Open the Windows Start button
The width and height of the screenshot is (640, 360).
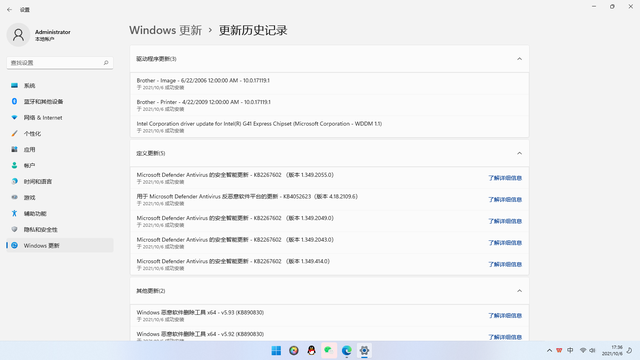(276, 351)
